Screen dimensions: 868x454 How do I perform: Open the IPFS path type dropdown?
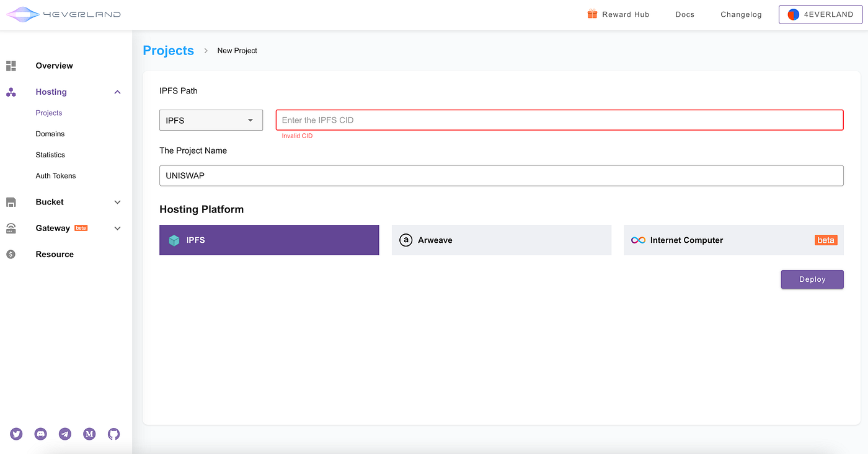pyautogui.click(x=211, y=120)
